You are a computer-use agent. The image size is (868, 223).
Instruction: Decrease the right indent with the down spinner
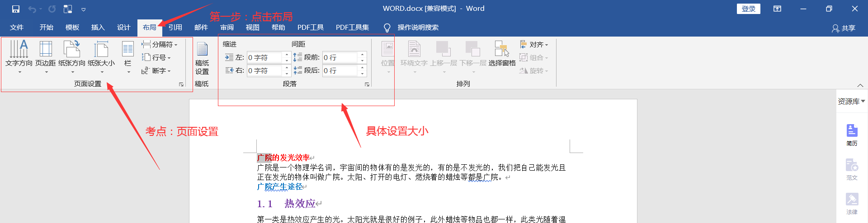coord(287,74)
